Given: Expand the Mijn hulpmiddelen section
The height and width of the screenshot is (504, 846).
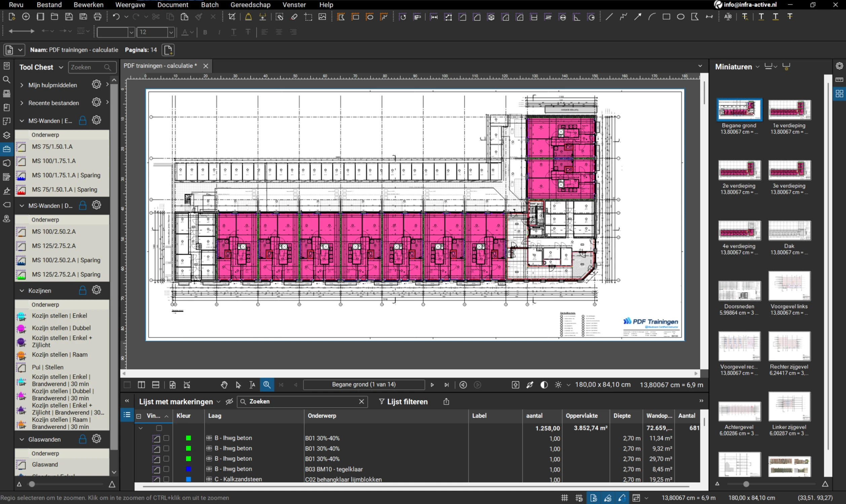Looking at the screenshot, I should point(22,85).
